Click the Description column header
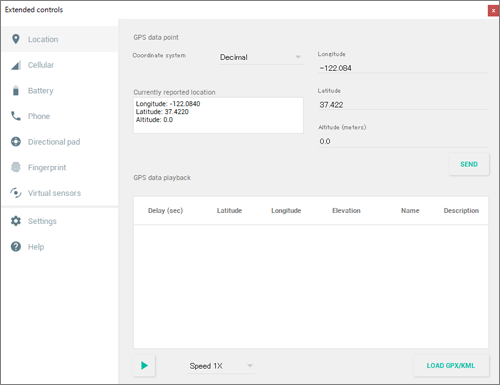500x385 pixels. (x=461, y=211)
